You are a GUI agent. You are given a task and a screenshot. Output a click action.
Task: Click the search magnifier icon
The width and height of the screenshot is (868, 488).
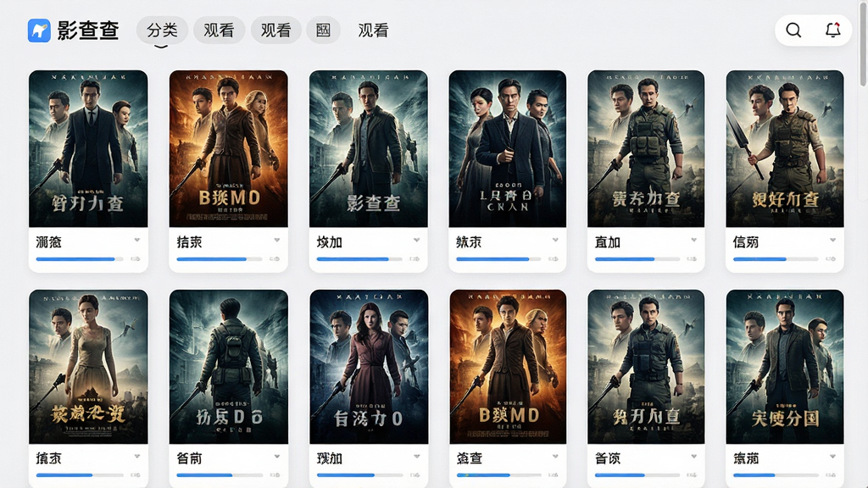(793, 30)
